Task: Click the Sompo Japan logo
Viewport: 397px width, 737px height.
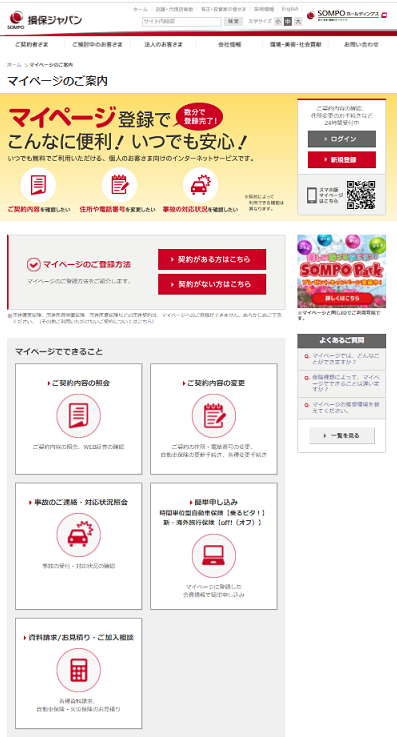Action: tap(45, 20)
